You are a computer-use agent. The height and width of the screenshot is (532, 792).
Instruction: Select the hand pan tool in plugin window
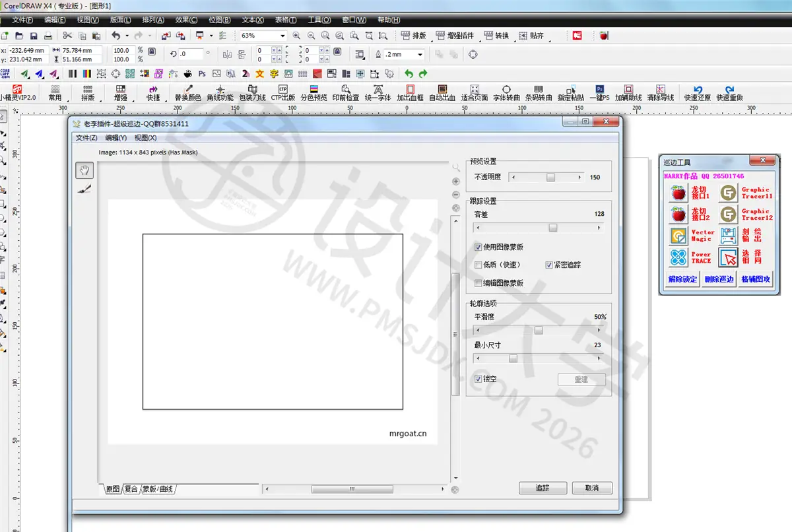[84, 171]
